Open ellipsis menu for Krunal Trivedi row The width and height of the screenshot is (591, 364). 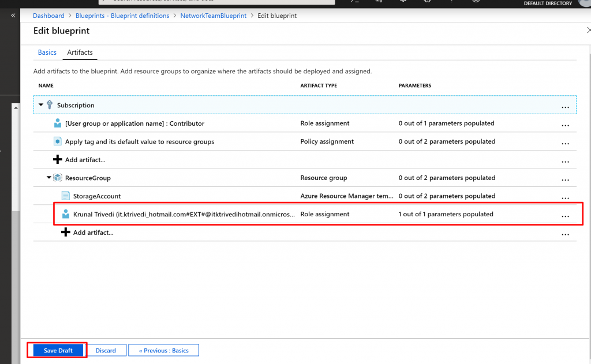tap(565, 216)
